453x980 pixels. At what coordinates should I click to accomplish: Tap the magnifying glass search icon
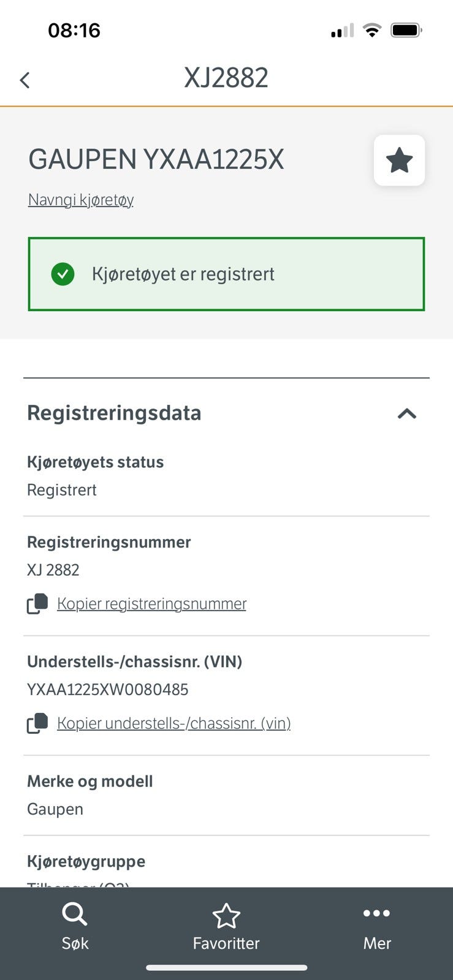coord(75,914)
